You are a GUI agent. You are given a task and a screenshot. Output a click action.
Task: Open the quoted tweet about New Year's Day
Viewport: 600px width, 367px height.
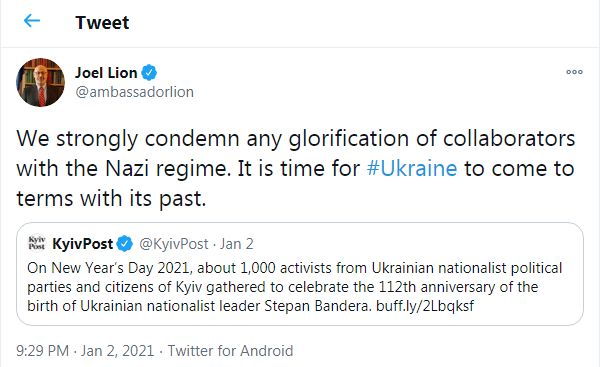[x=300, y=274]
